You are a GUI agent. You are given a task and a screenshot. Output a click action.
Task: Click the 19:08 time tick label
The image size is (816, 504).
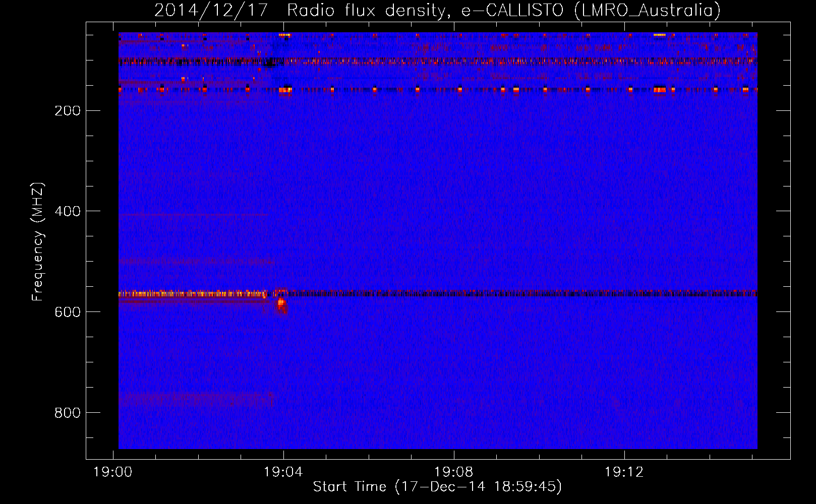[454, 472]
